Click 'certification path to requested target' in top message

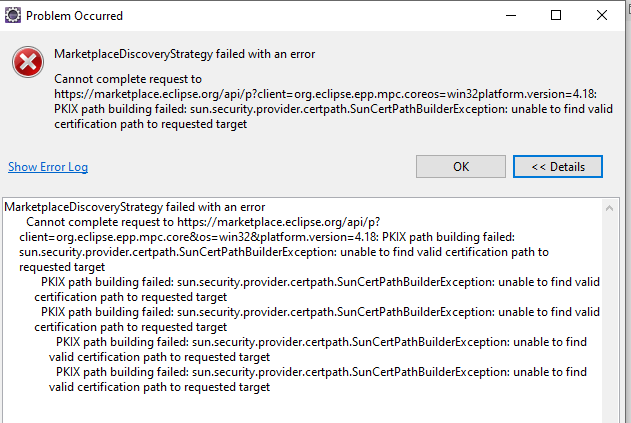click(x=150, y=125)
